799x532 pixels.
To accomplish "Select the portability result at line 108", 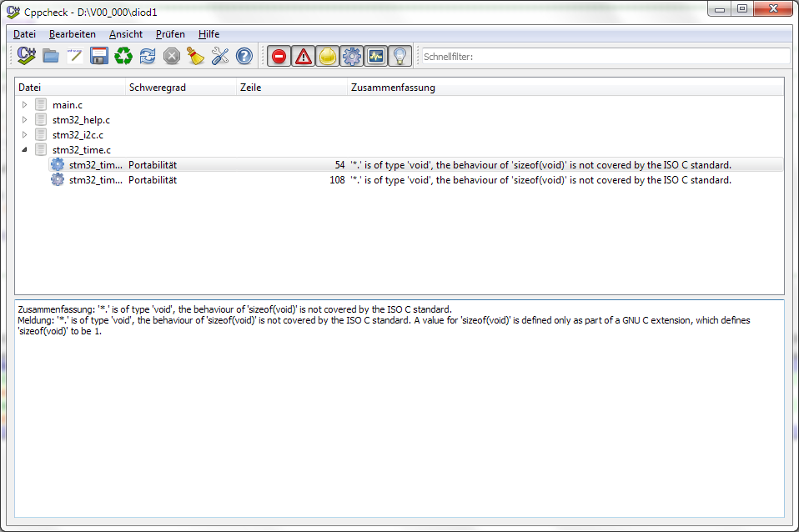I will tap(416, 180).
